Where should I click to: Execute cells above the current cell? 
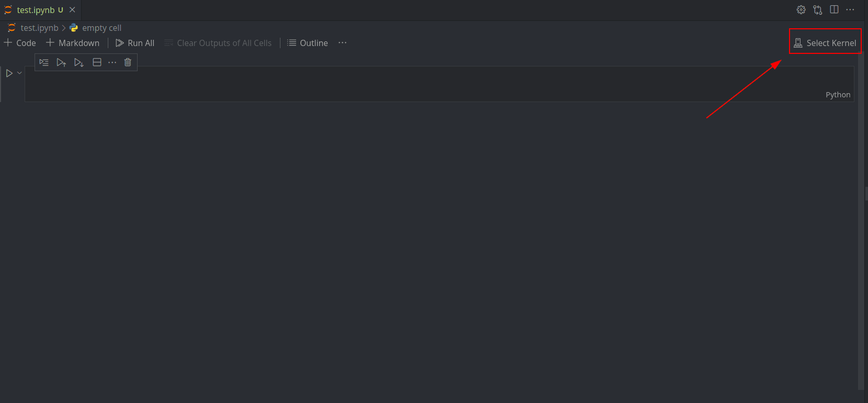coord(61,62)
